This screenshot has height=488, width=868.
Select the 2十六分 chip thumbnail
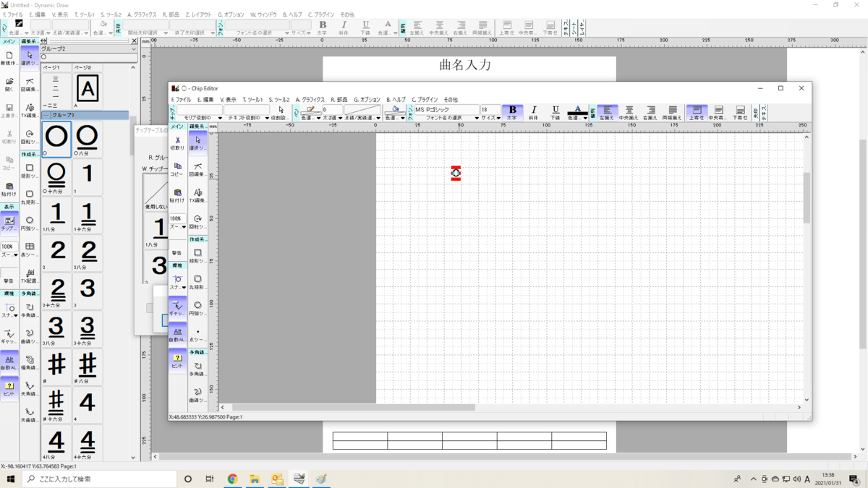pos(56,291)
